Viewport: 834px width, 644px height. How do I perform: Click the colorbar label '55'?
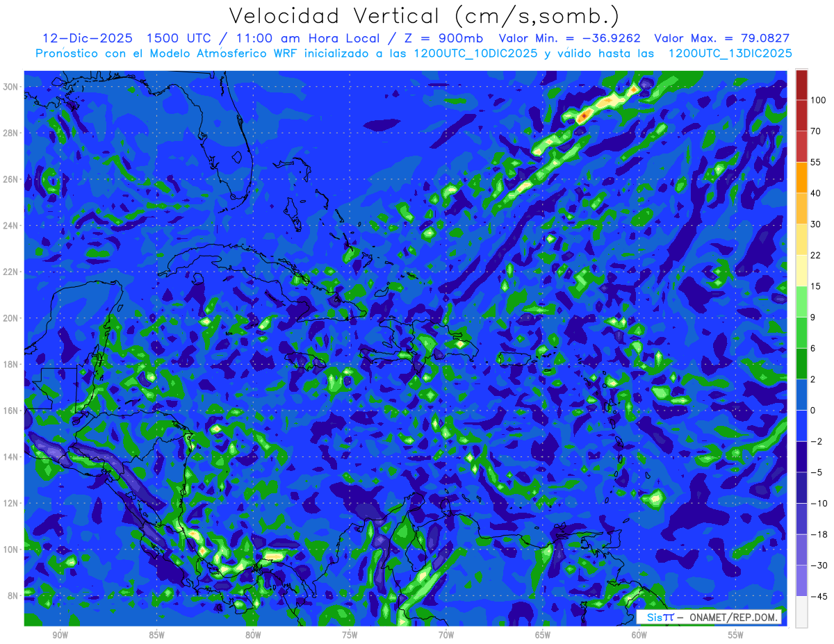pyautogui.click(x=815, y=163)
